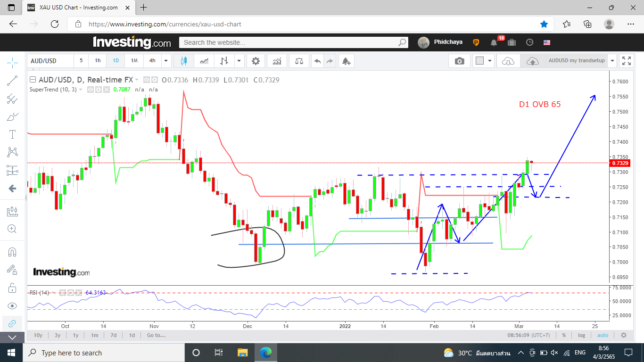Set chart range to 1y

click(75, 335)
